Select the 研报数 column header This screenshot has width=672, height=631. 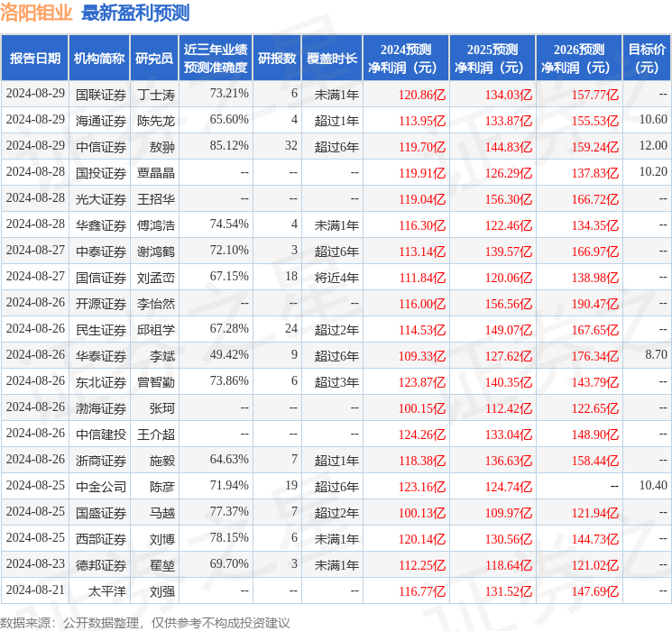pos(277,59)
